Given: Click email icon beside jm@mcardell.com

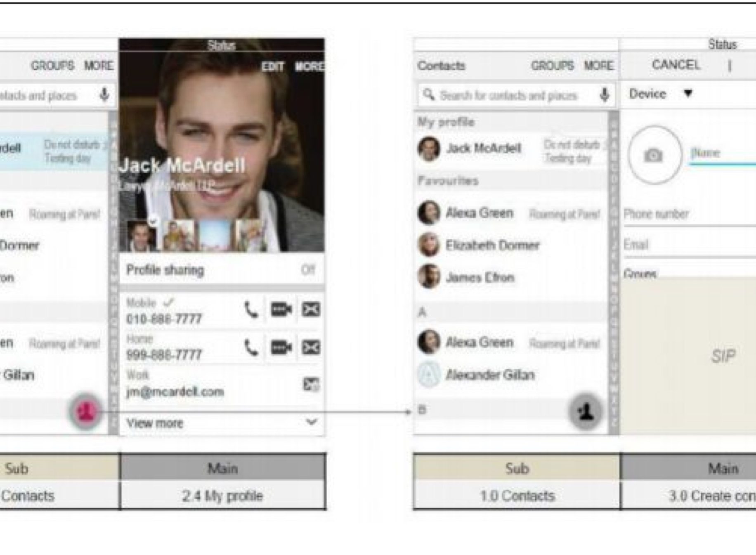Looking at the screenshot, I should (311, 384).
